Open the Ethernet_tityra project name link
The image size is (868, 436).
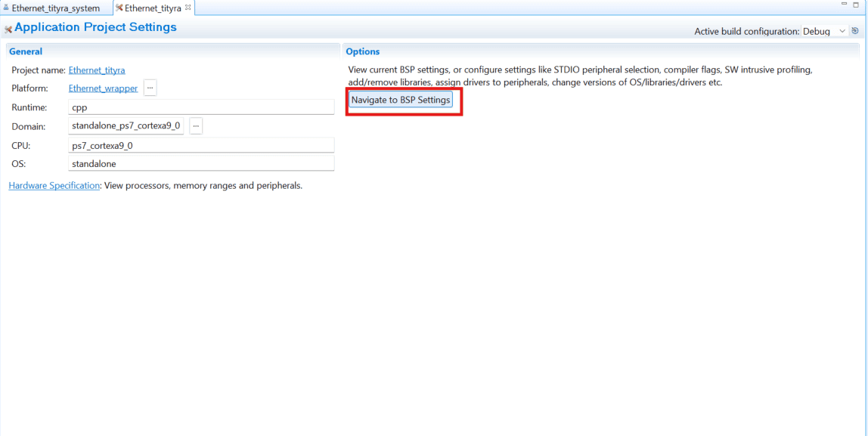(x=97, y=70)
